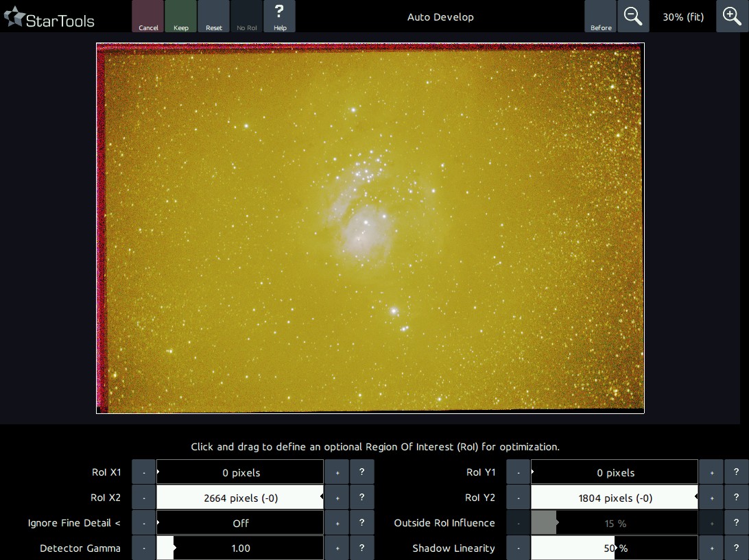Toggle the Before preview button

click(x=601, y=16)
